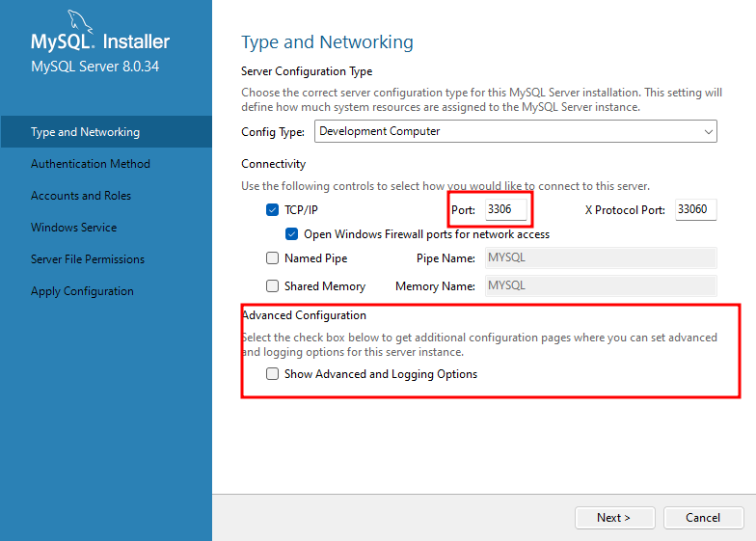Click the Server Configuration Type heading

[x=307, y=71]
